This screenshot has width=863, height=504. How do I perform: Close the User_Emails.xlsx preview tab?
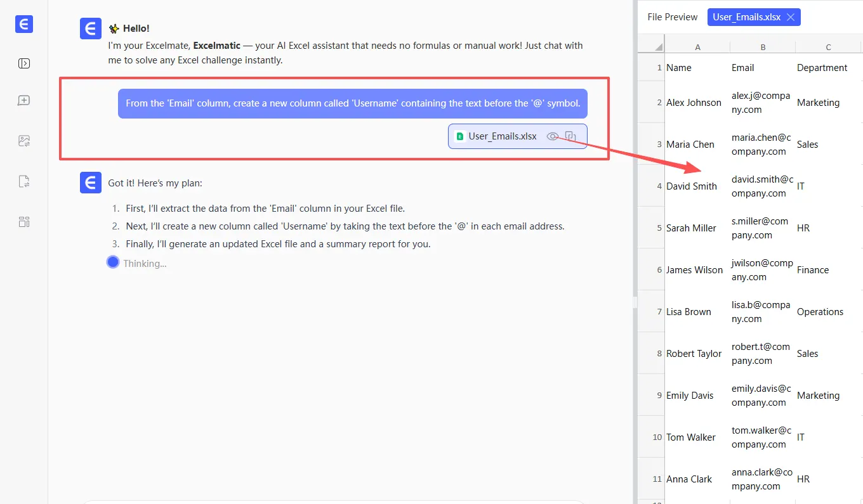click(x=791, y=17)
